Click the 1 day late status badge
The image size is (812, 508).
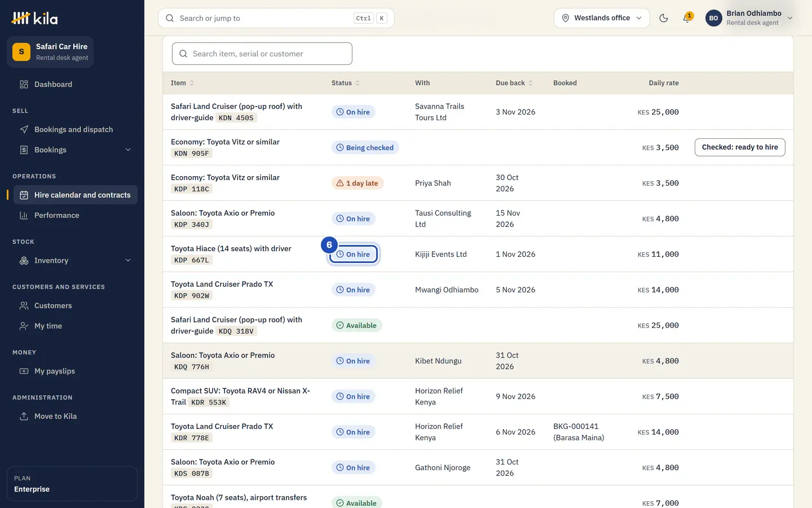(x=358, y=183)
